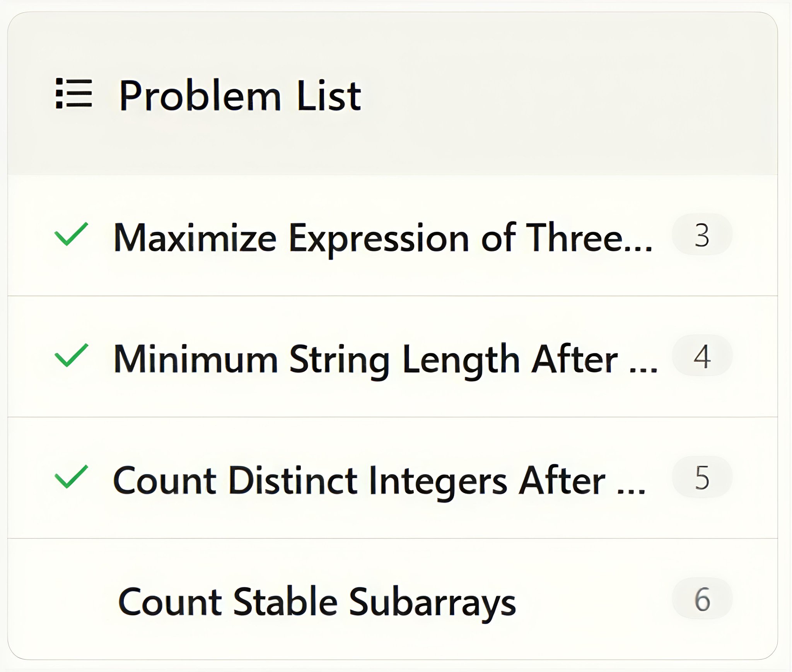Screen dimensions: 792x672
Task: Click the number 5 badge
Action: pyautogui.click(x=702, y=477)
